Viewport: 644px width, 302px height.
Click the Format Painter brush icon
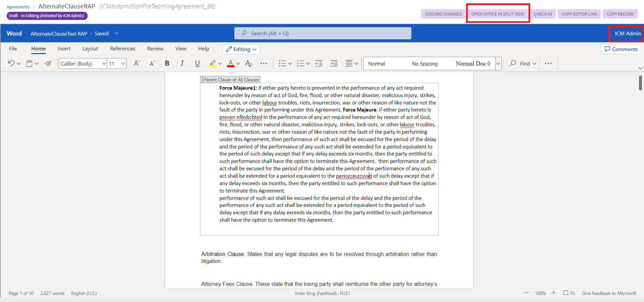[48, 63]
